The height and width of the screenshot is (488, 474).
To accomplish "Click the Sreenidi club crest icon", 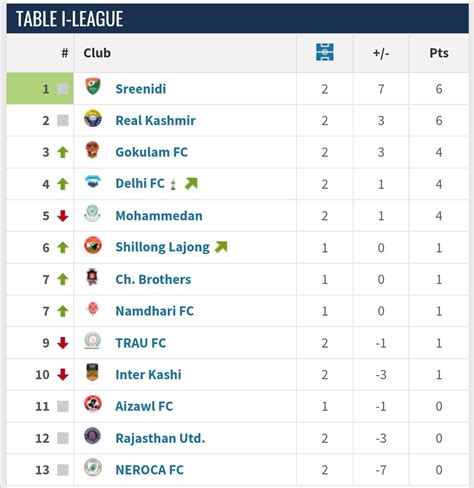I will pos(93,86).
